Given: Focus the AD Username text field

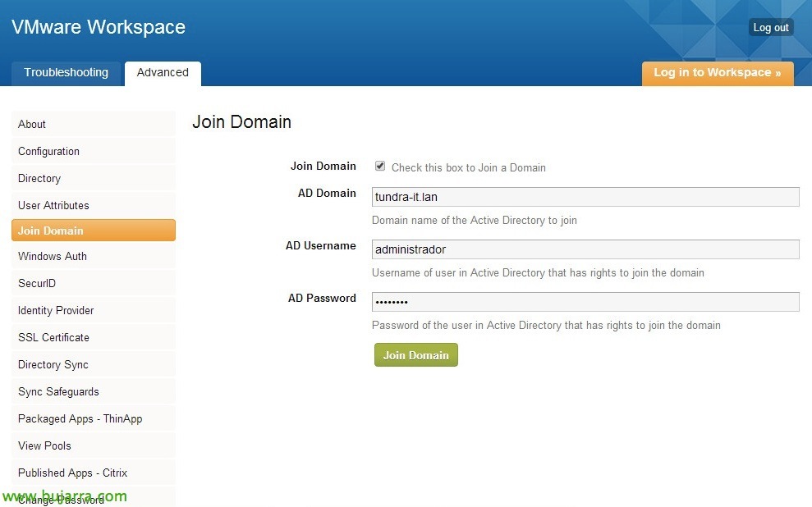Looking at the screenshot, I should pos(585,249).
